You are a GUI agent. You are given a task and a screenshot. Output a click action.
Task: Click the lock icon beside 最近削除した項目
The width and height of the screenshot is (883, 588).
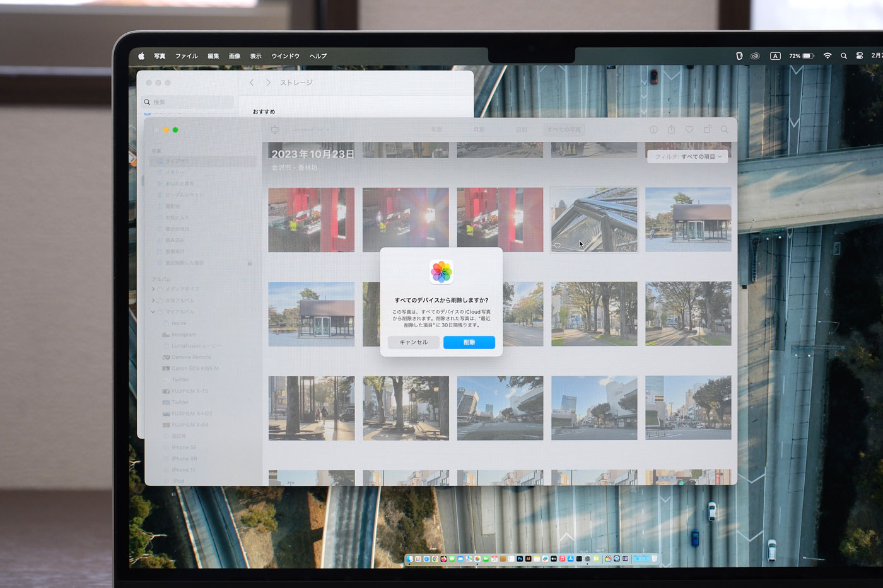(x=250, y=263)
